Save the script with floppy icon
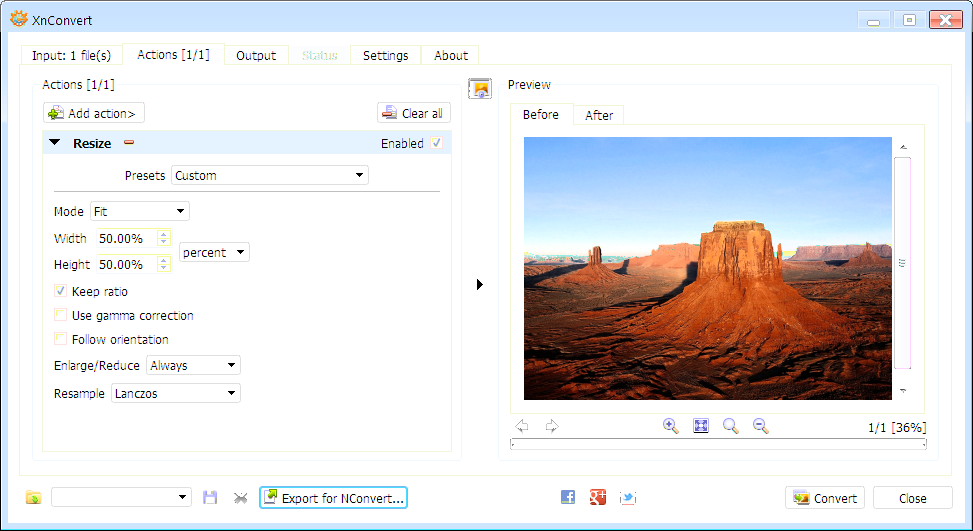 coord(210,498)
